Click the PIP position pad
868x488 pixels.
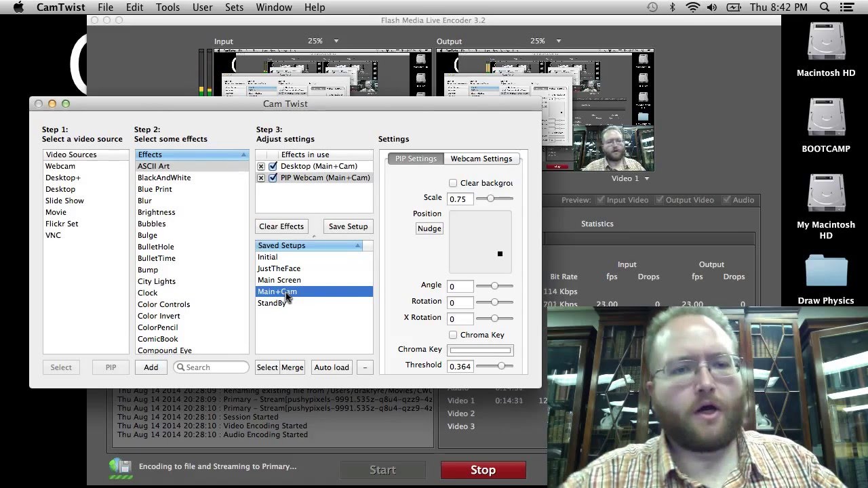tap(480, 242)
